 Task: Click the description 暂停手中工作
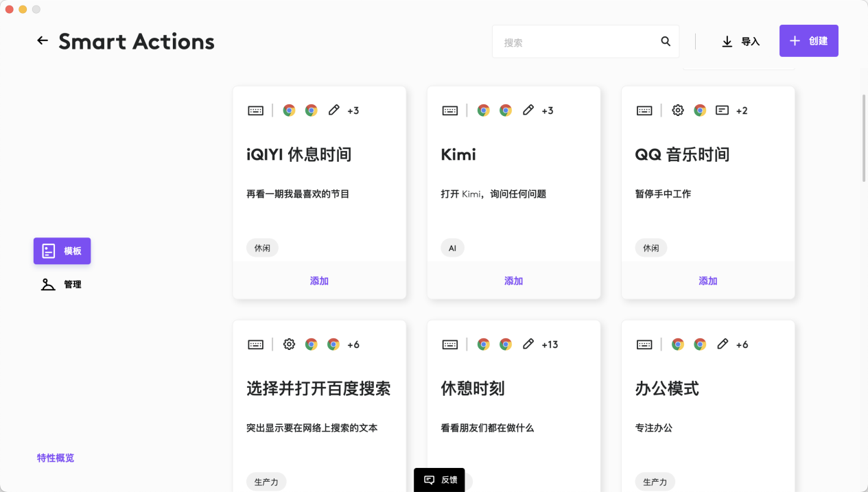coord(663,194)
